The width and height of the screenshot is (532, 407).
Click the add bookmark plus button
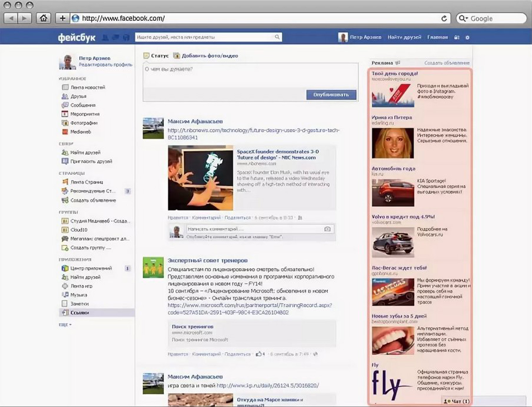[x=62, y=18]
